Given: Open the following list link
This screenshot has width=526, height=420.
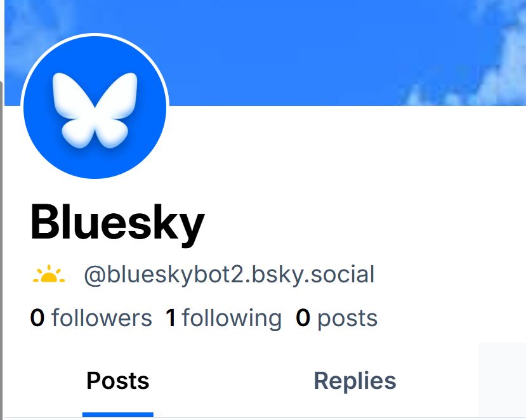Looking at the screenshot, I should tap(223, 318).
